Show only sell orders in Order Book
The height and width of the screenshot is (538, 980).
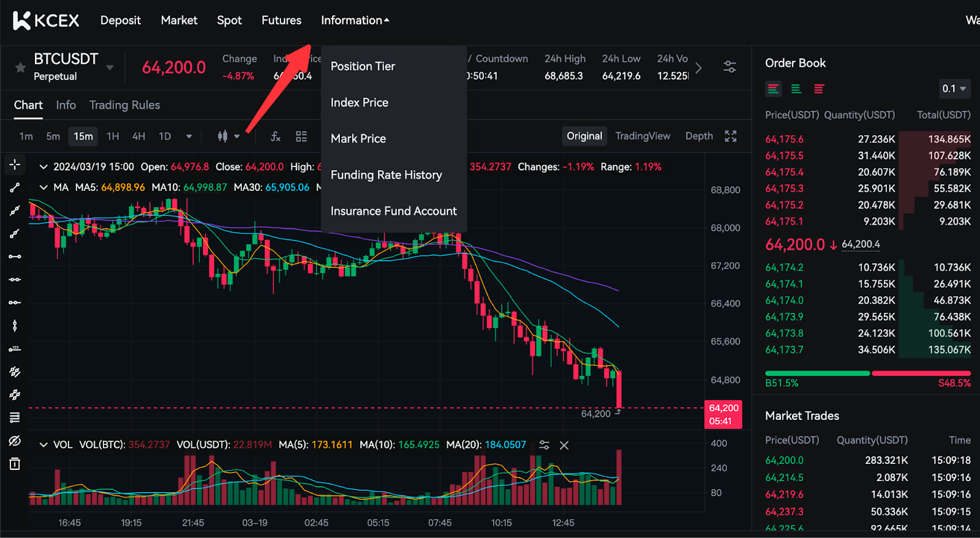[x=819, y=89]
